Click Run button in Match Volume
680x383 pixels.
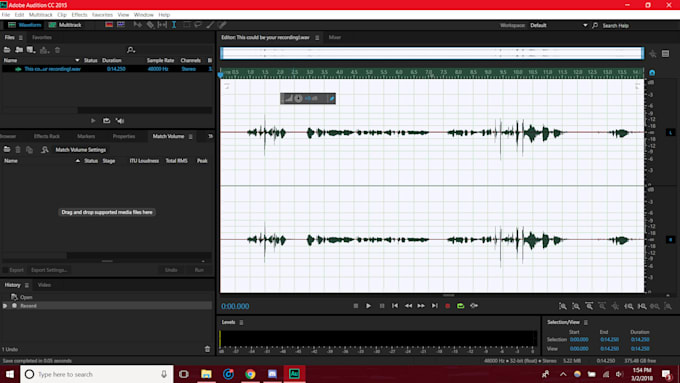[199, 270]
